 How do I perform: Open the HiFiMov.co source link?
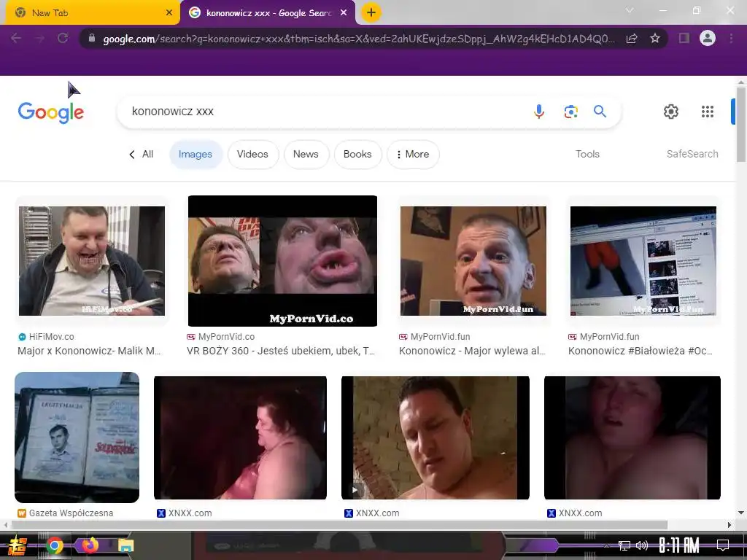coord(46,337)
